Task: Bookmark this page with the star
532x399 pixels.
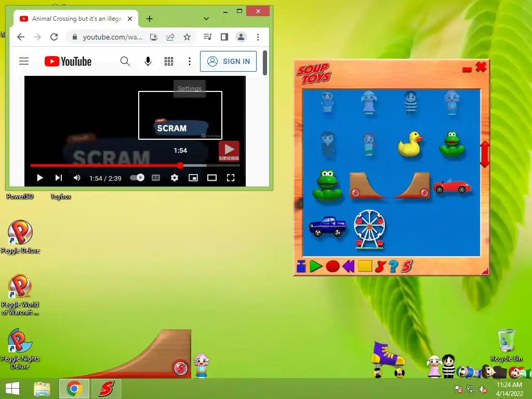Action: [187, 37]
